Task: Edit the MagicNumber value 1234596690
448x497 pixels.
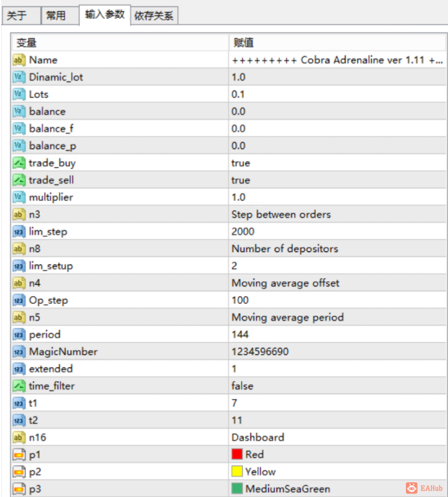Action: (337, 351)
